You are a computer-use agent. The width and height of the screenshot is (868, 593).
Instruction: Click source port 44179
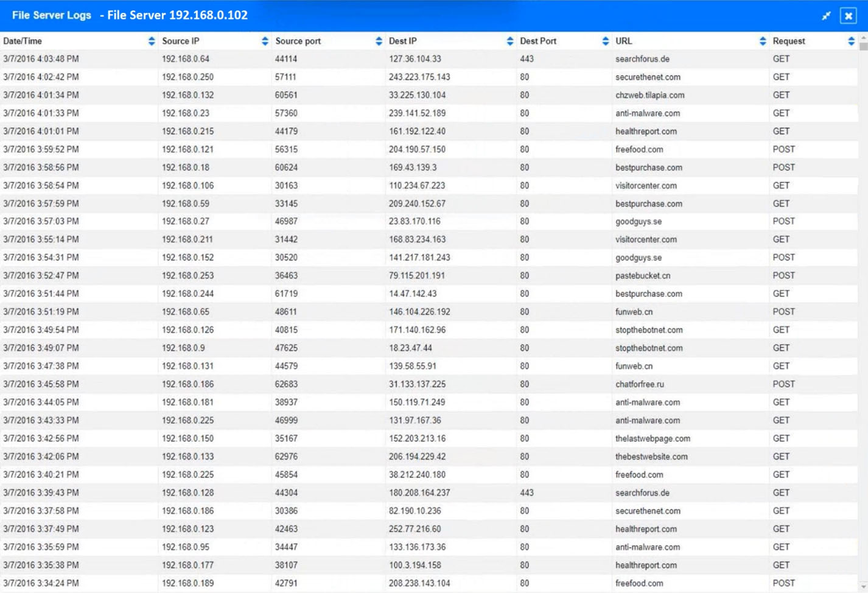pyautogui.click(x=286, y=132)
